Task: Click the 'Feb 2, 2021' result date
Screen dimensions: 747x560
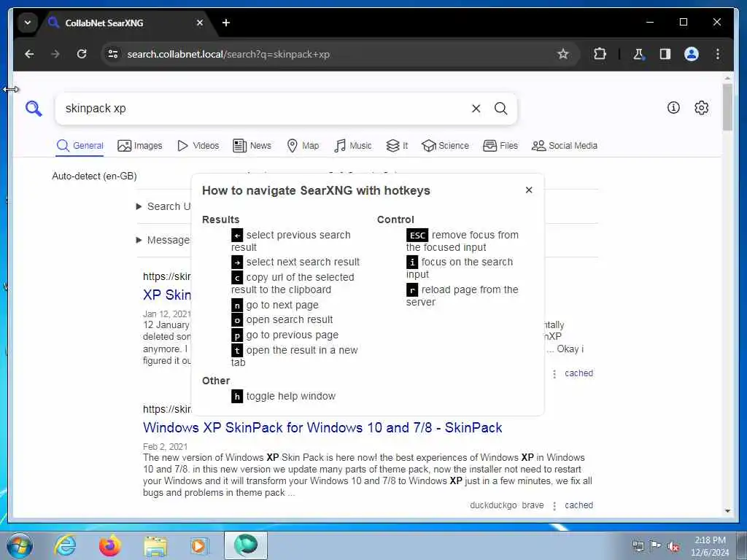Action: point(165,447)
